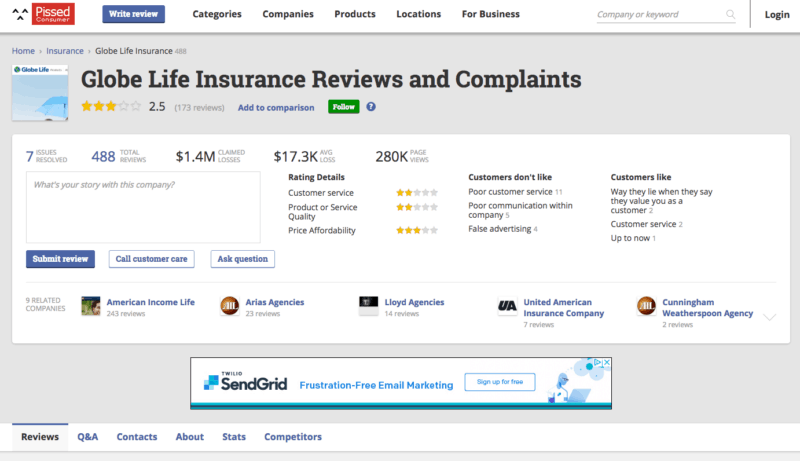
Task: Click the Cunningham Weatherspoon Agency logo
Action: [x=646, y=306]
